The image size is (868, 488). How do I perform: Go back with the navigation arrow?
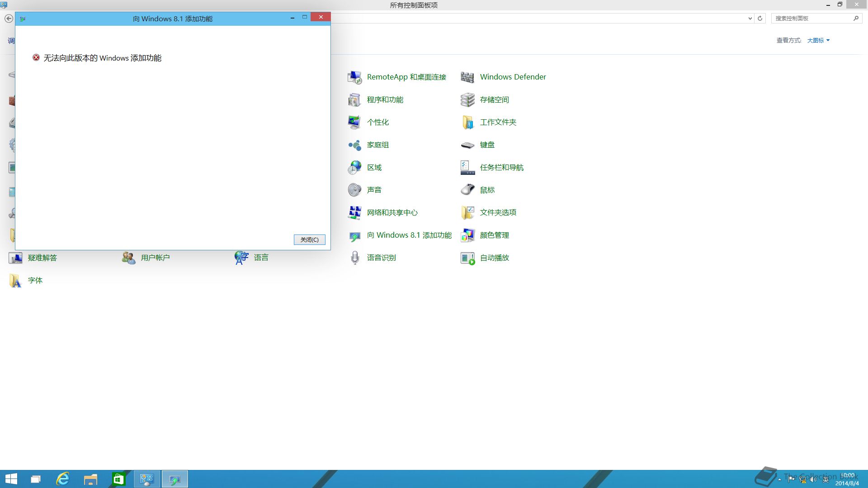[x=9, y=19]
